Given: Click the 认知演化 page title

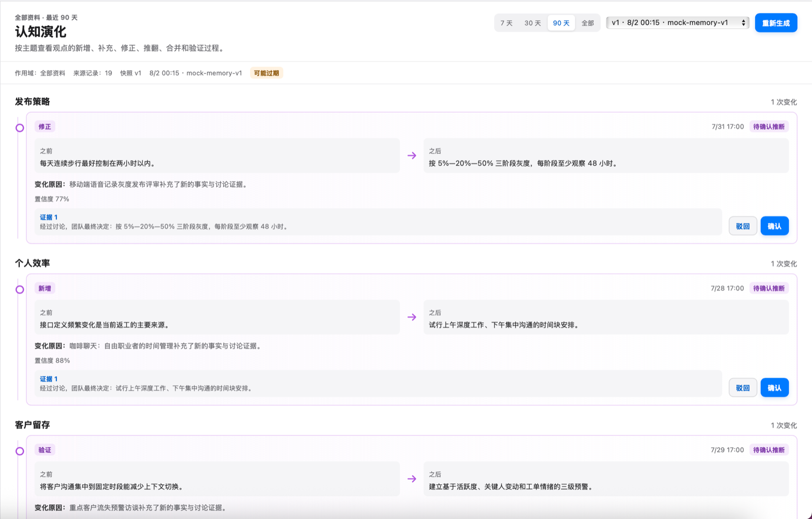Looking at the screenshot, I should pos(41,32).
